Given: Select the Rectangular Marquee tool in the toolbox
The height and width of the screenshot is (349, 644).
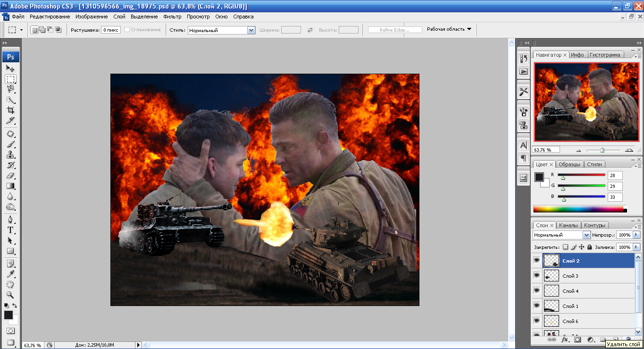Looking at the screenshot, I should pos(10,79).
